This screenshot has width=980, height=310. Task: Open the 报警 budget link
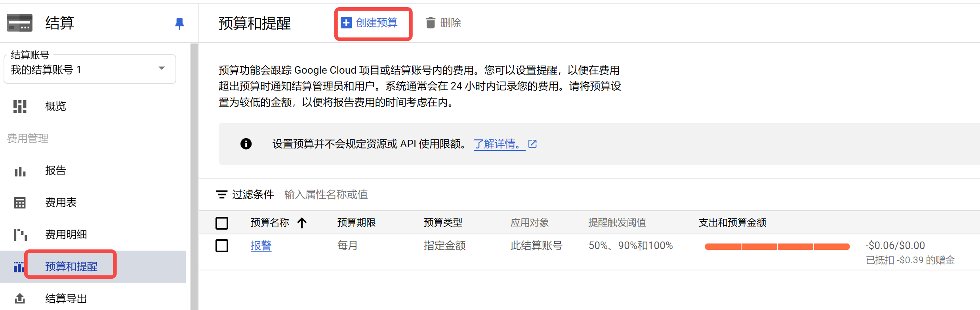point(261,246)
